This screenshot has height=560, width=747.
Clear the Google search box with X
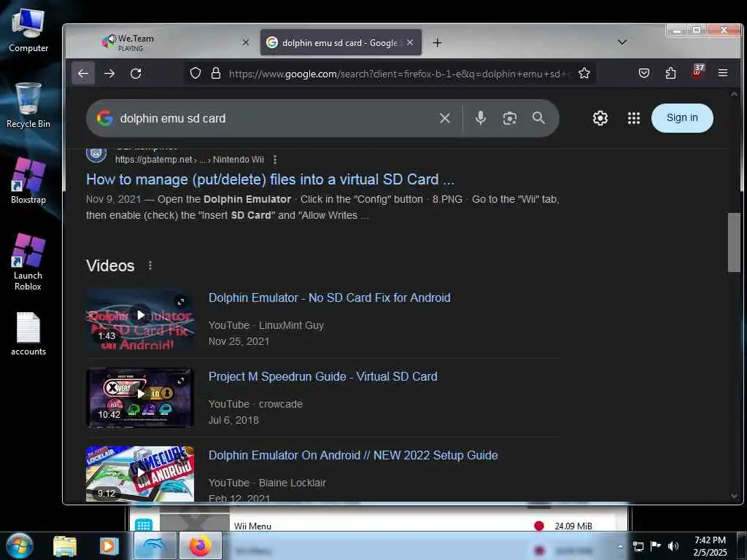coord(444,118)
